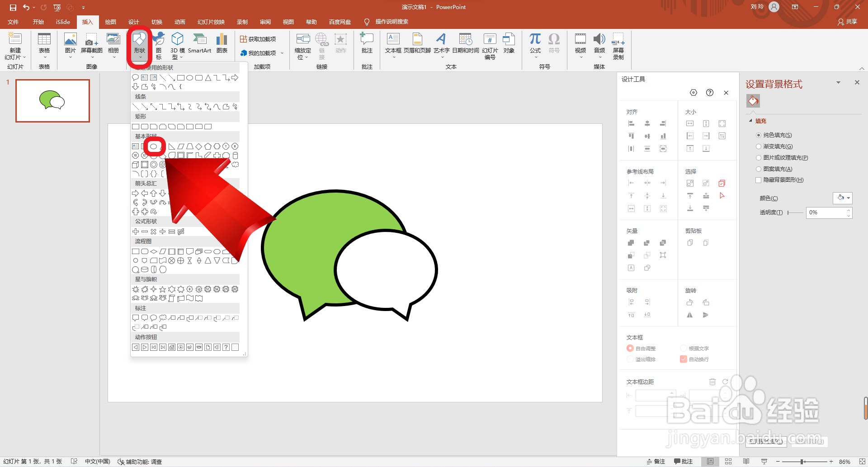Click 批注 comments button in status bar
This screenshot has width=868, height=467.
(x=683, y=462)
